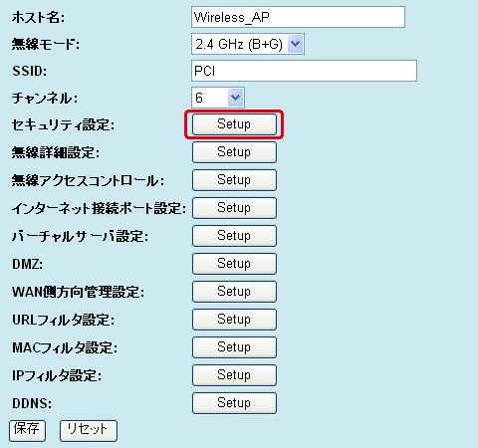
Task: Expand the 無線モード dropdown arrow
Action: tap(295, 44)
